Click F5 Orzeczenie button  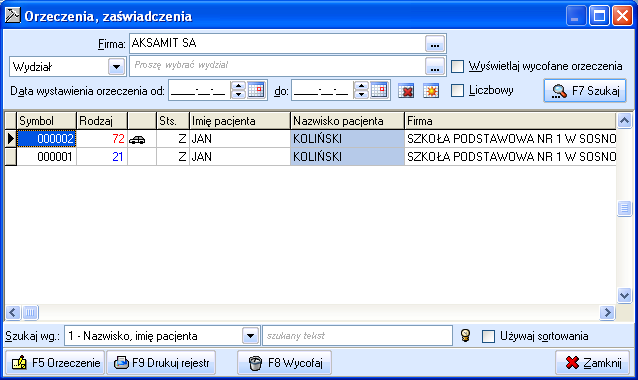55,363
